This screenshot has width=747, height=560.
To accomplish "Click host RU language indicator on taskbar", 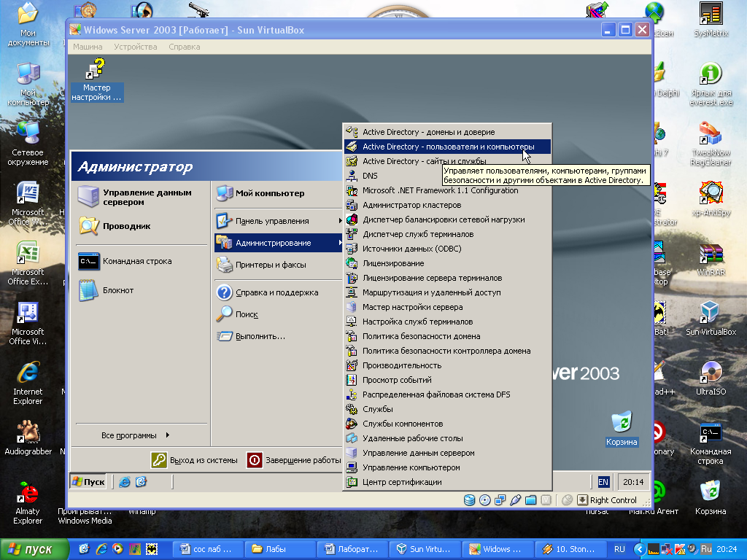I will [x=619, y=549].
